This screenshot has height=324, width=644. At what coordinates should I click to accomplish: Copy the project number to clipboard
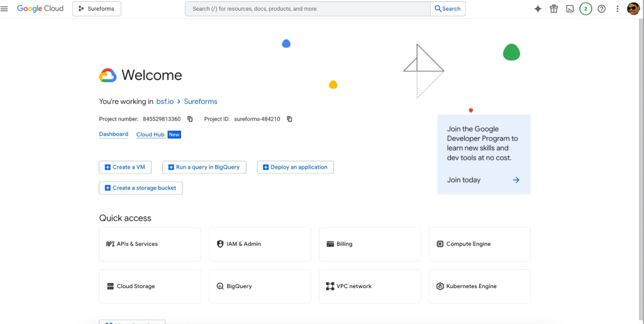[190, 119]
